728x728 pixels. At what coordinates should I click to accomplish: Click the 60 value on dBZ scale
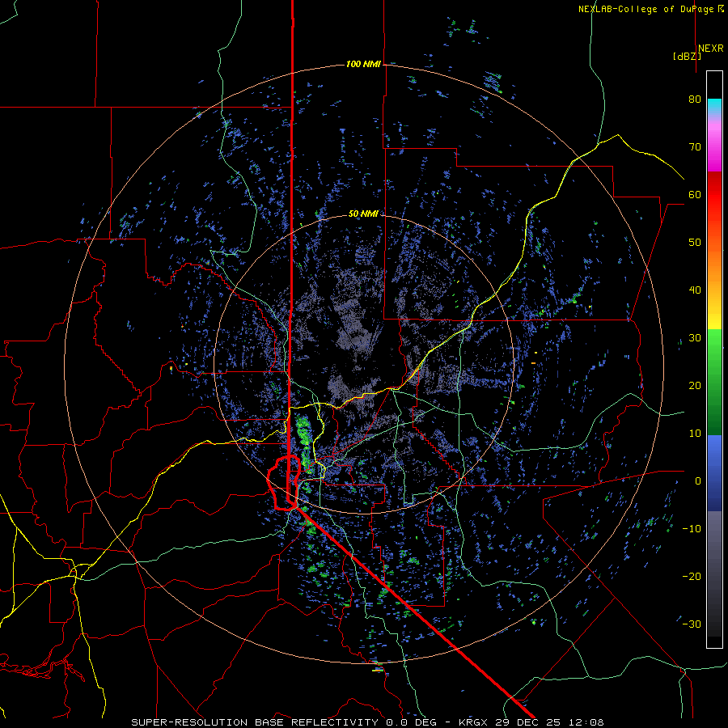point(695,194)
